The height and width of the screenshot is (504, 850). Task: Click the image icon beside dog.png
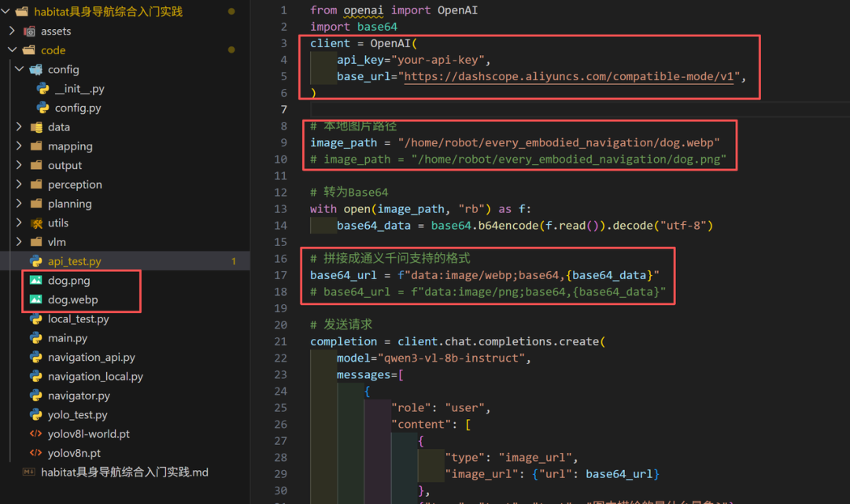(x=35, y=281)
